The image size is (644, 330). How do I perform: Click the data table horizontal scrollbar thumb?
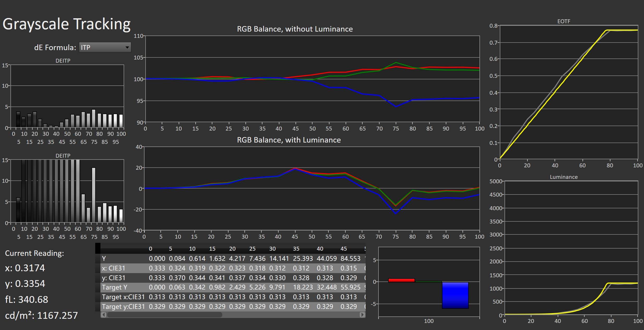click(164, 315)
